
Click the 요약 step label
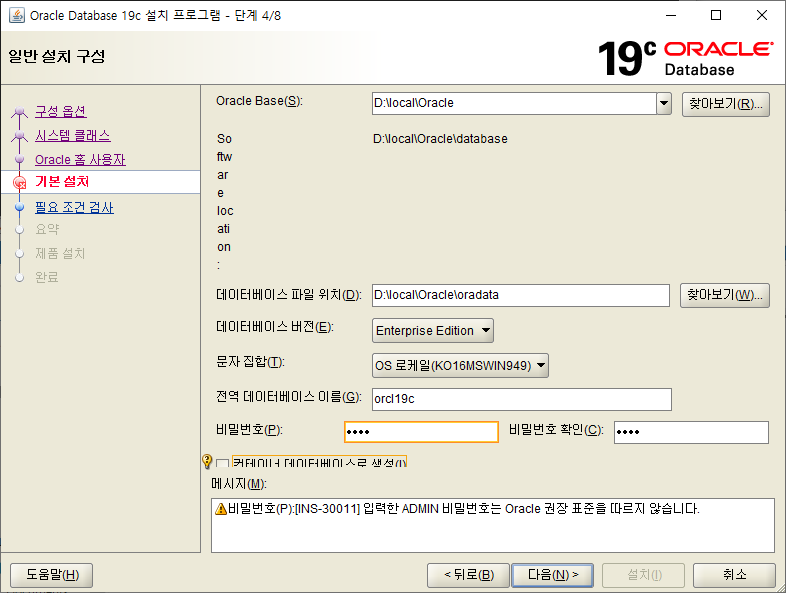[47, 230]
